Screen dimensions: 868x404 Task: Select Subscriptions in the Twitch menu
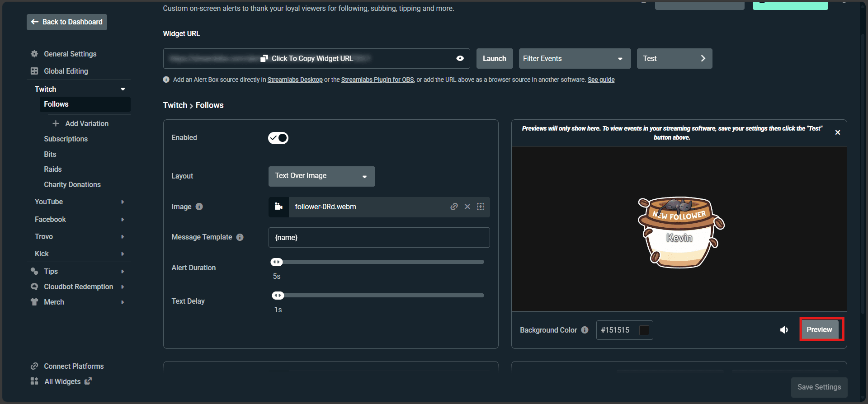(66, 139)
